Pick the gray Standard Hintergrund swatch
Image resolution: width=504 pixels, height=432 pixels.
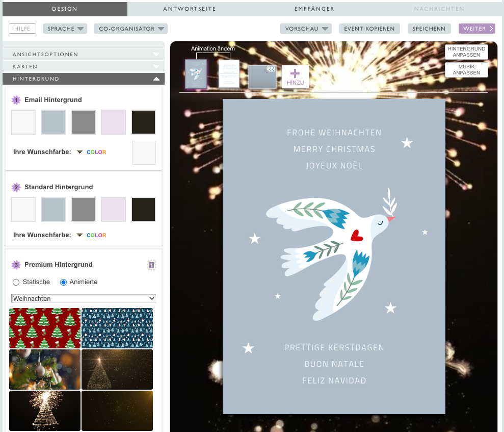pos(83,210)
